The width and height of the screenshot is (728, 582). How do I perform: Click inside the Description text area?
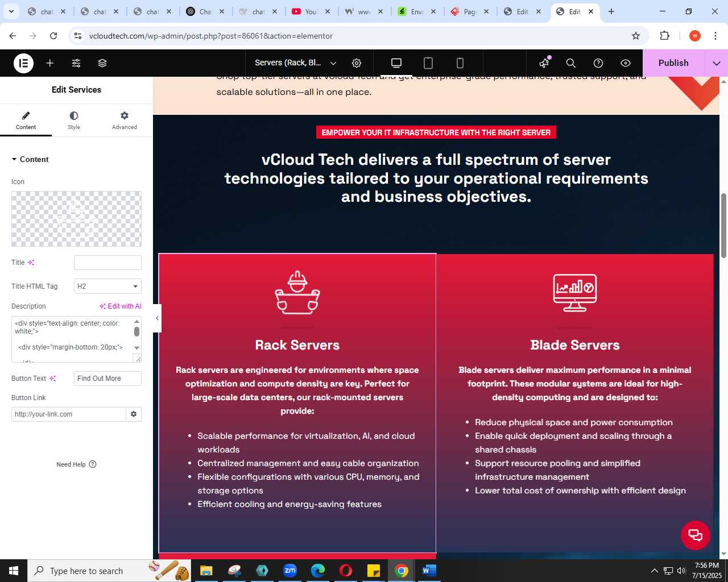[72, 340]
